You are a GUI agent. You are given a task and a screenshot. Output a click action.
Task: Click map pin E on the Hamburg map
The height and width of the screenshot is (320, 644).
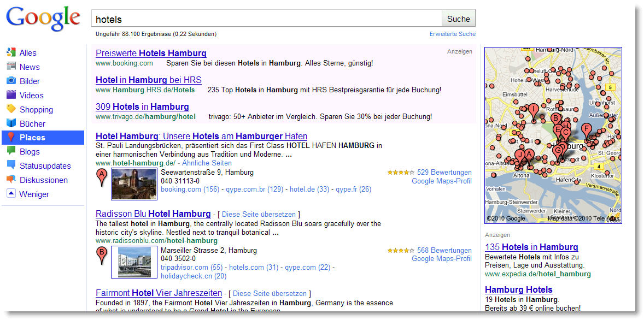click(x=557, y=132)
